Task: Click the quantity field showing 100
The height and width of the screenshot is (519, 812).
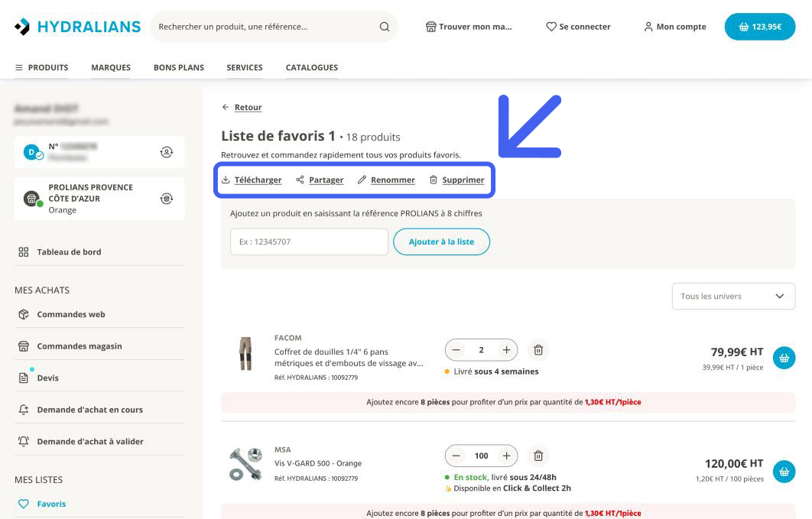Action: [x=481, y=456]
